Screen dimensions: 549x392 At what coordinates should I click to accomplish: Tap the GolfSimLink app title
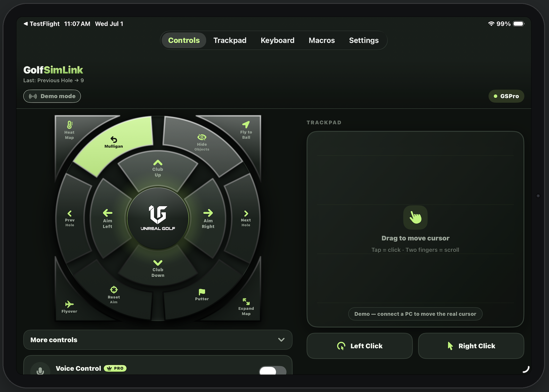pyautogui.click(x=53, y=70)
